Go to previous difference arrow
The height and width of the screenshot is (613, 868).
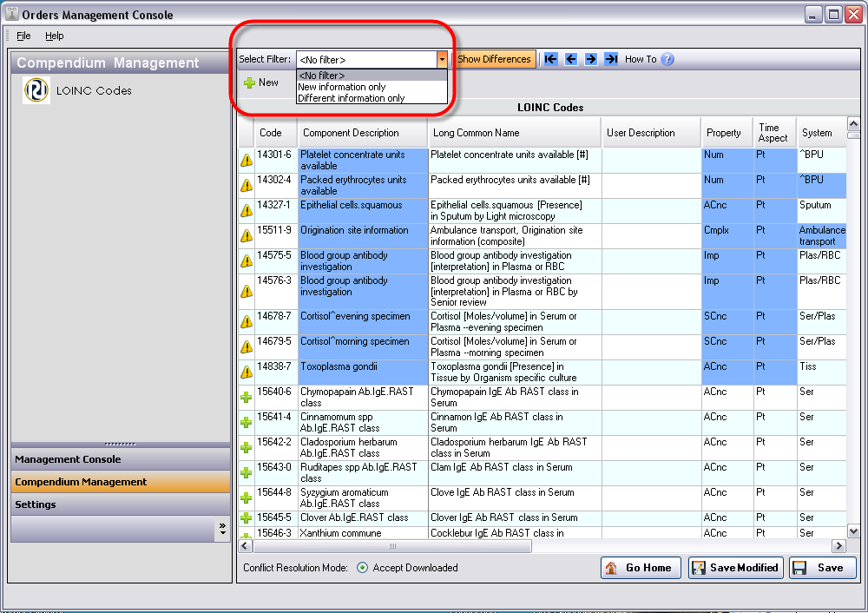click(x=571, y=59)
